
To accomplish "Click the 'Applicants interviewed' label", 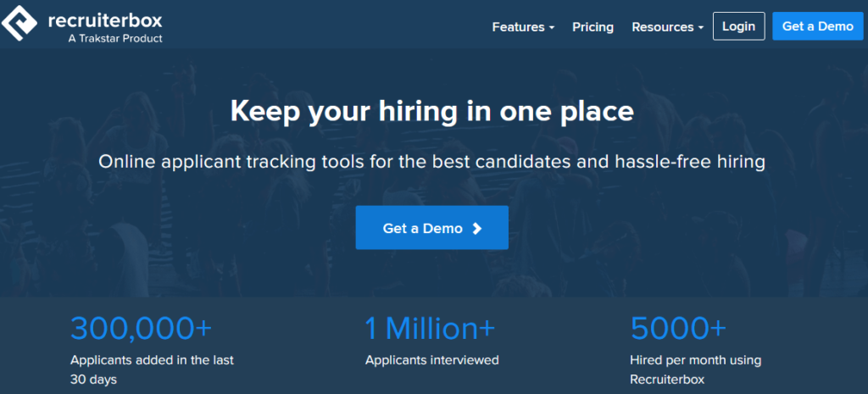I will tap(431, 360).
